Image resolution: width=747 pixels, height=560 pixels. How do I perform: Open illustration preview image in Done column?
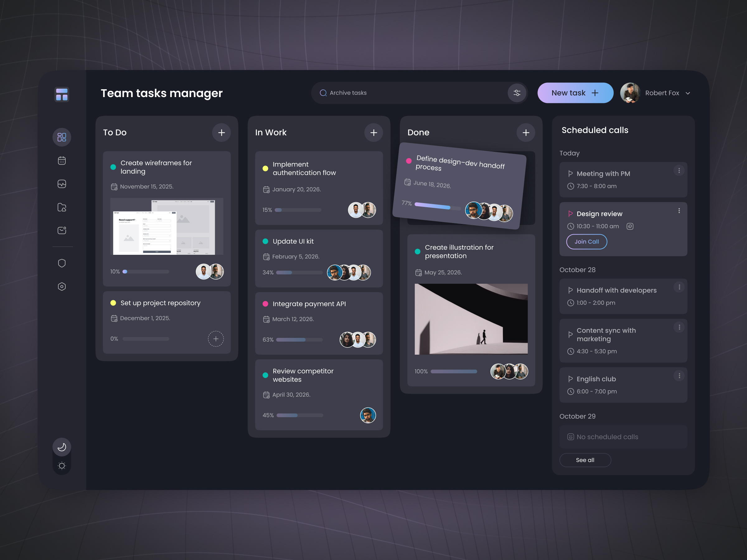[x=471, y=319]
